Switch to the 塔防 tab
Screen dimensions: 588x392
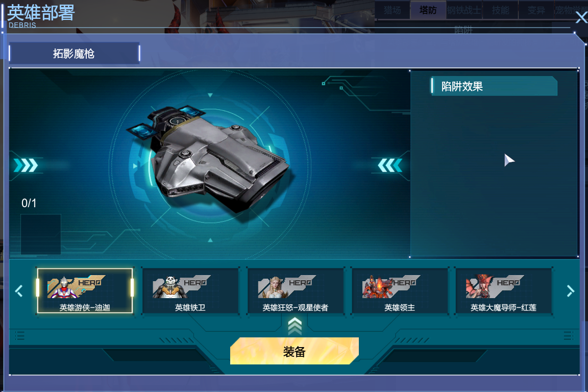point(428,10)
